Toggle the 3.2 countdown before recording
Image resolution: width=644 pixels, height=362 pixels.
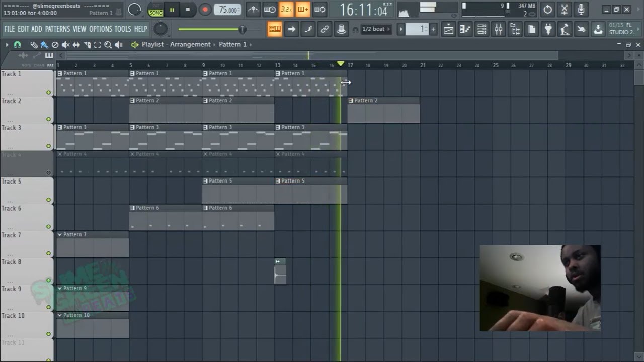[x=286, y=9]
